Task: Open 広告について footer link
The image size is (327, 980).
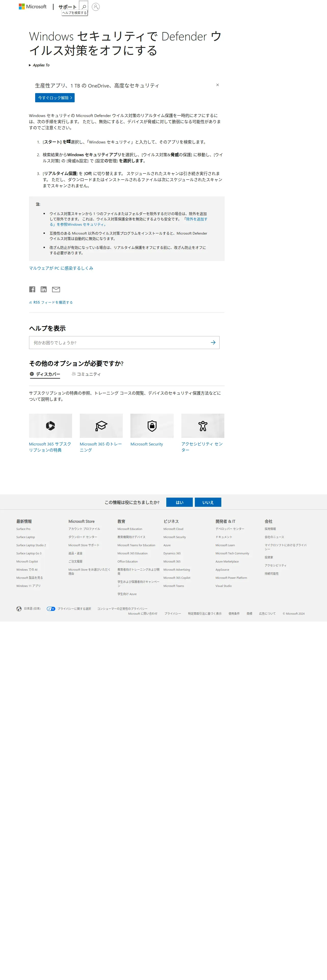Action: 267,614
